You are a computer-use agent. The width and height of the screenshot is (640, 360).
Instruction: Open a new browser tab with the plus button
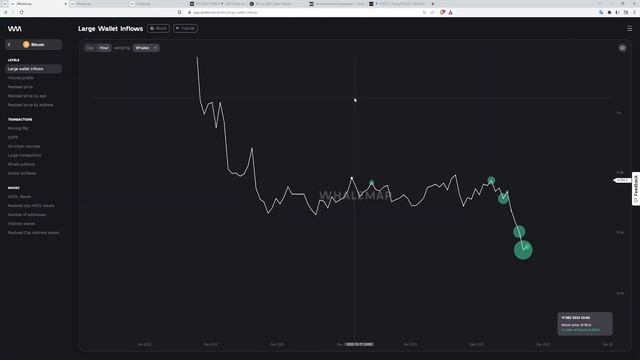pos(433,4)
